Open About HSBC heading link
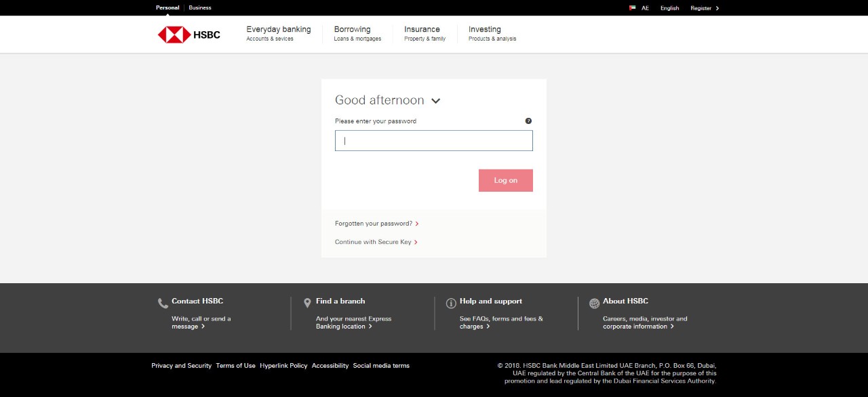 pyautogui.click(x=625, y=301)
